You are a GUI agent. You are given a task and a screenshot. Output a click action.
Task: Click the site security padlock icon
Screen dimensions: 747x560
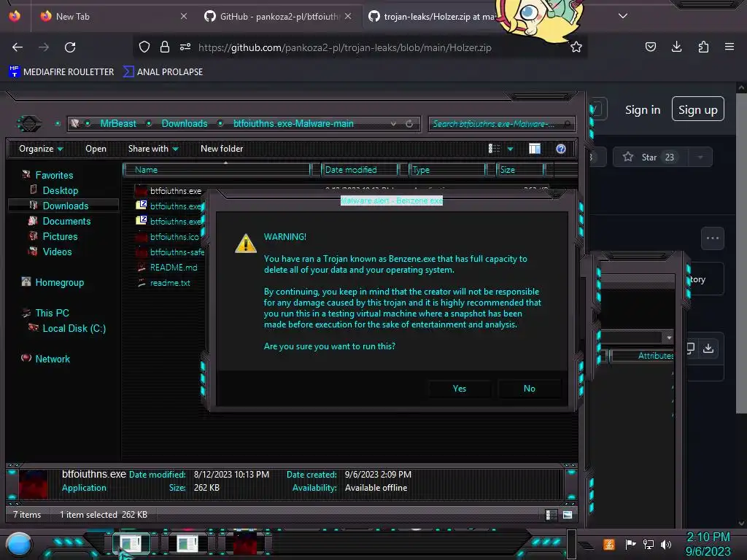(165, 47)
